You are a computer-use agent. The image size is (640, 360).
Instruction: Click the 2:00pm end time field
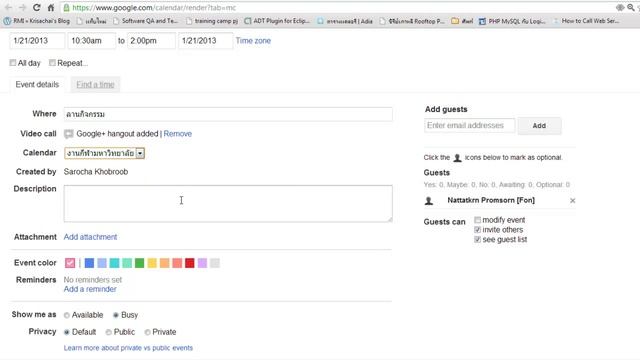click(x=151, y=41)
